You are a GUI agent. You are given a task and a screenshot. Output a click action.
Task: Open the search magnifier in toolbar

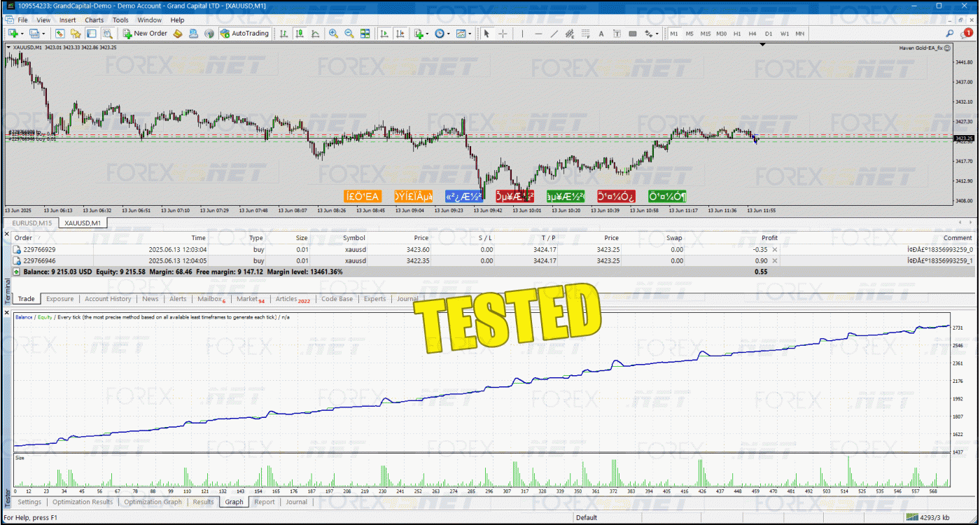tap(950, 34)
